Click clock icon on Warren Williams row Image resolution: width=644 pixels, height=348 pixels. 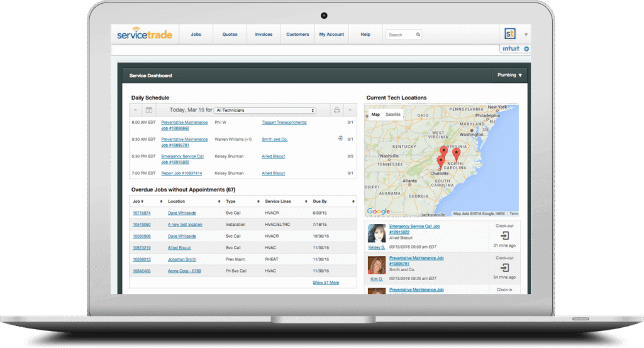tap(340, 138)
